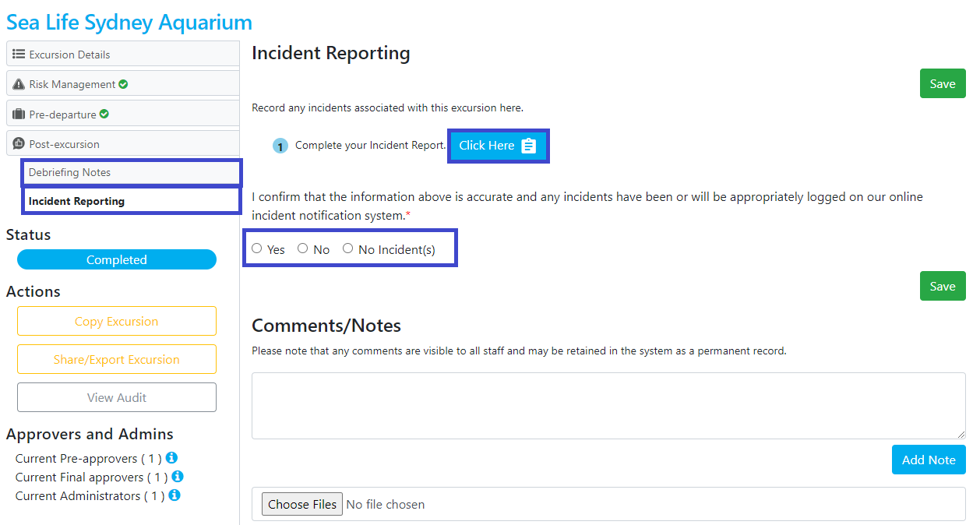Viewport: 980px width, 525px height.
Task: Open View Audit
Action: (x=117, y=397)
